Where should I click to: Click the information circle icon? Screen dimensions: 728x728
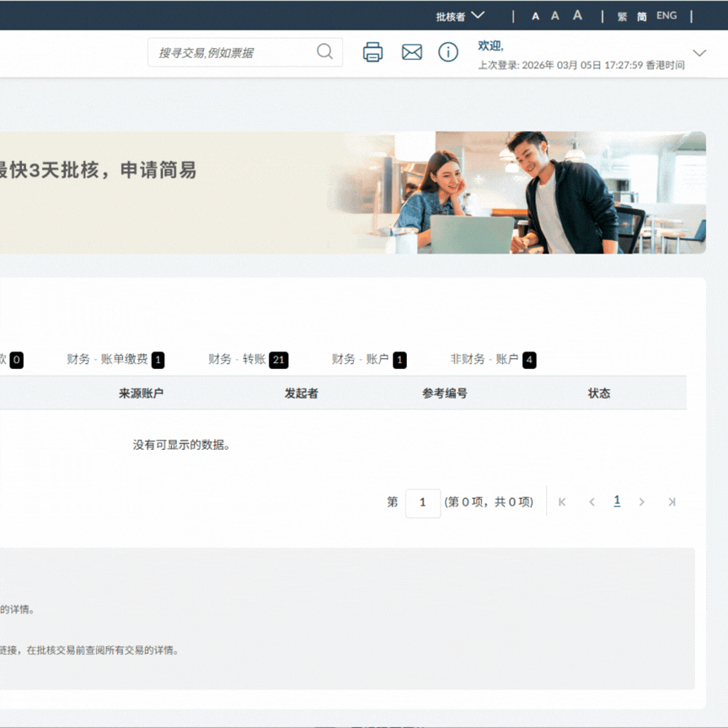tap(448, 52)
